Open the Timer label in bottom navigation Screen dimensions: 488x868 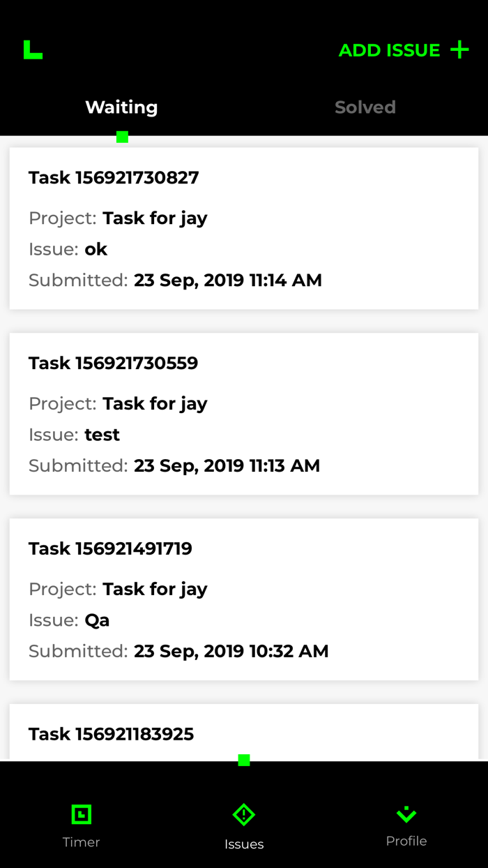(x=82, y=842)
